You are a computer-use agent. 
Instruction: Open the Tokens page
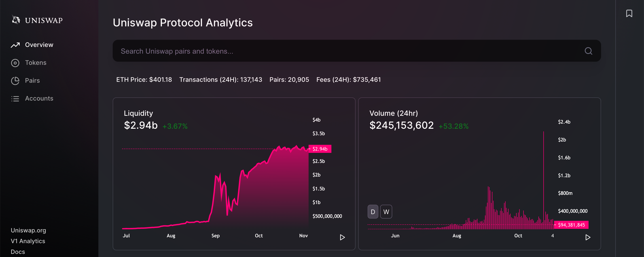click(36, 63)
